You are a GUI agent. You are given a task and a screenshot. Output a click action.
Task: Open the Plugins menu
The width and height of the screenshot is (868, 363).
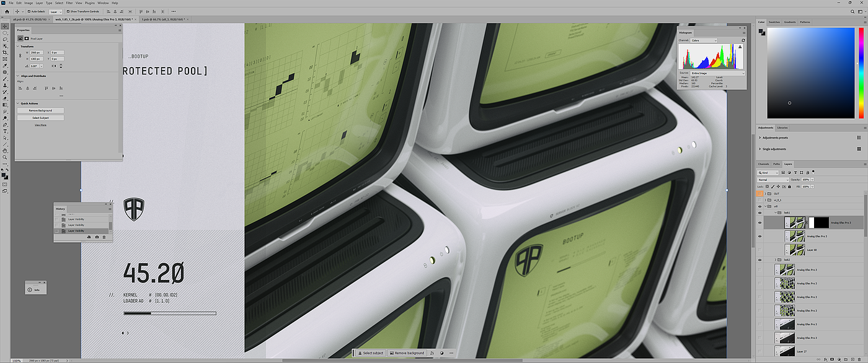click(90, 2)
